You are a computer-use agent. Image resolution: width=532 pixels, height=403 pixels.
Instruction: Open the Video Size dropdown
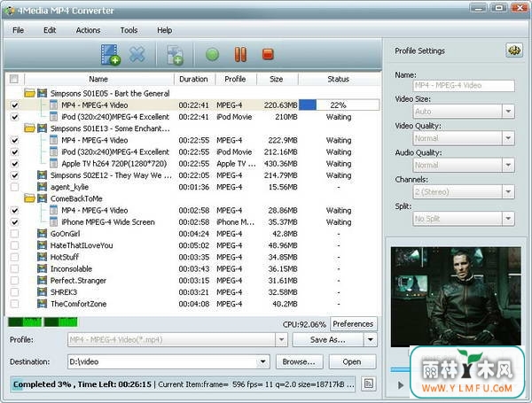[x=508, y=112]
